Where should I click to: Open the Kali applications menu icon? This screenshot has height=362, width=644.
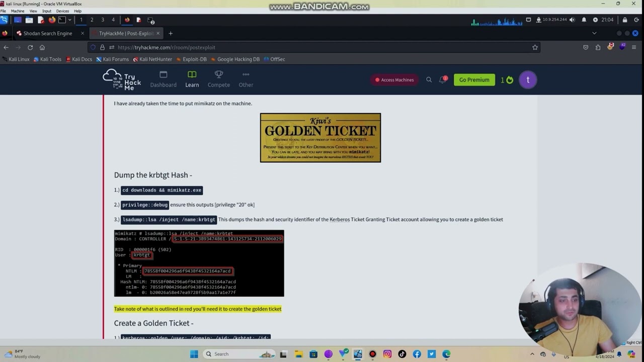point(4,20)
